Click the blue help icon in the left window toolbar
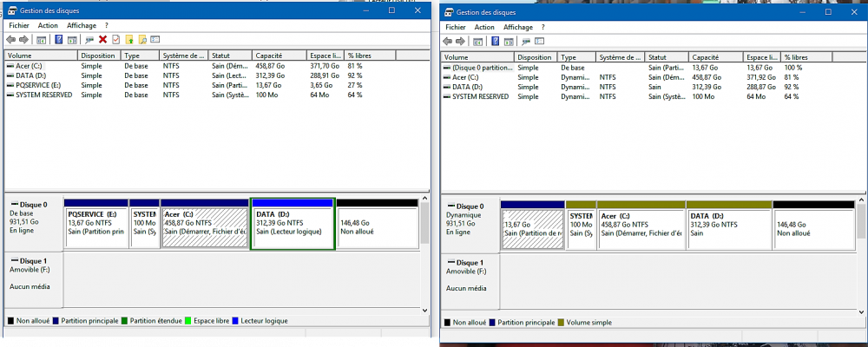Screen dimensions: 868x347 [58, 39]
